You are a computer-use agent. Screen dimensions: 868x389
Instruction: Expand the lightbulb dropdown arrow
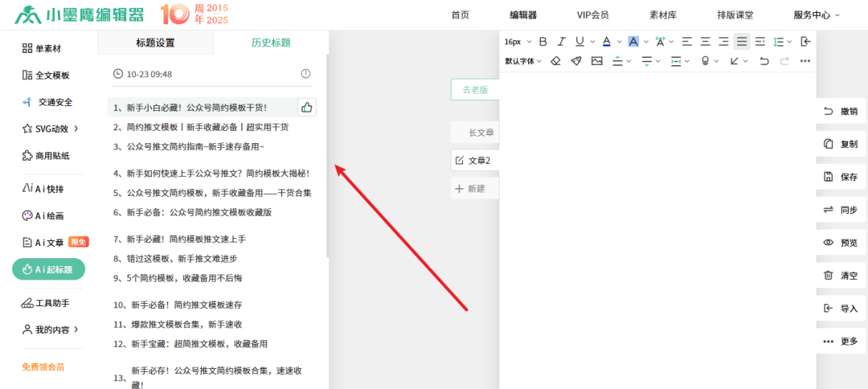click(716, 61)
